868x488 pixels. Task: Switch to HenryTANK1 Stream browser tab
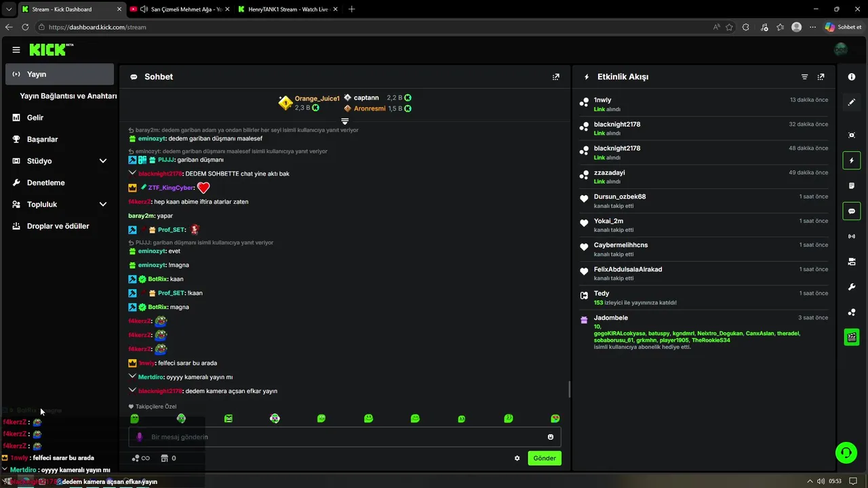[288, 9]
